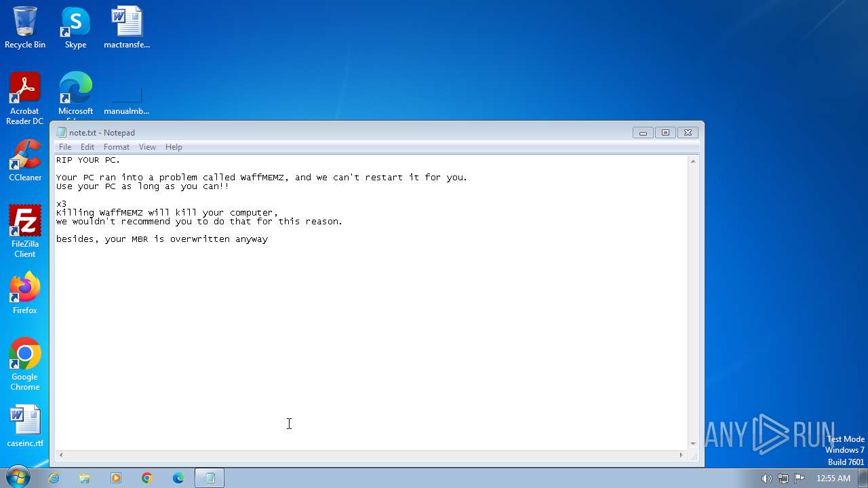Image resolution: width=868 pixels, height=488 pixels.
Task: Open the Windows Start menu
Action: click(x=18, y=477)
